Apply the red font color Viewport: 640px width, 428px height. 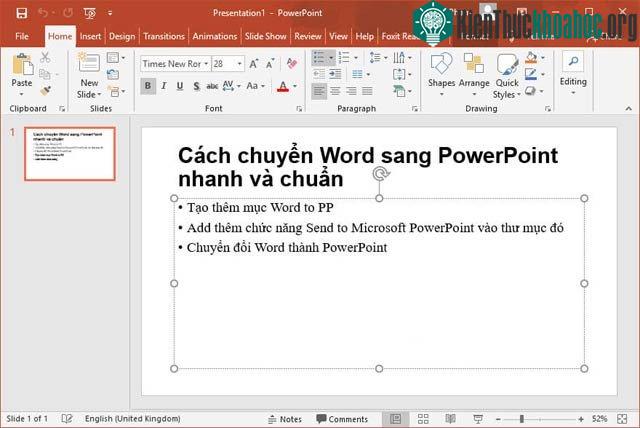coord(283,86)
